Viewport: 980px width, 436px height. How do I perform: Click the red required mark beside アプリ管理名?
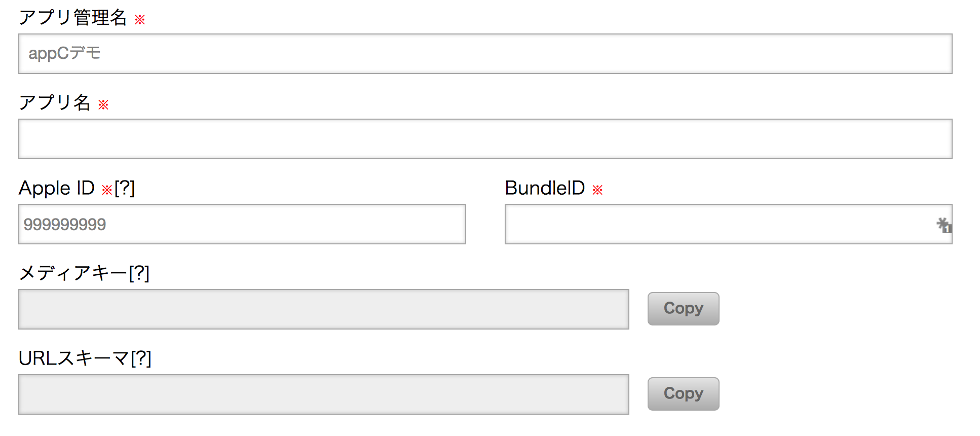tap(140, 20)
